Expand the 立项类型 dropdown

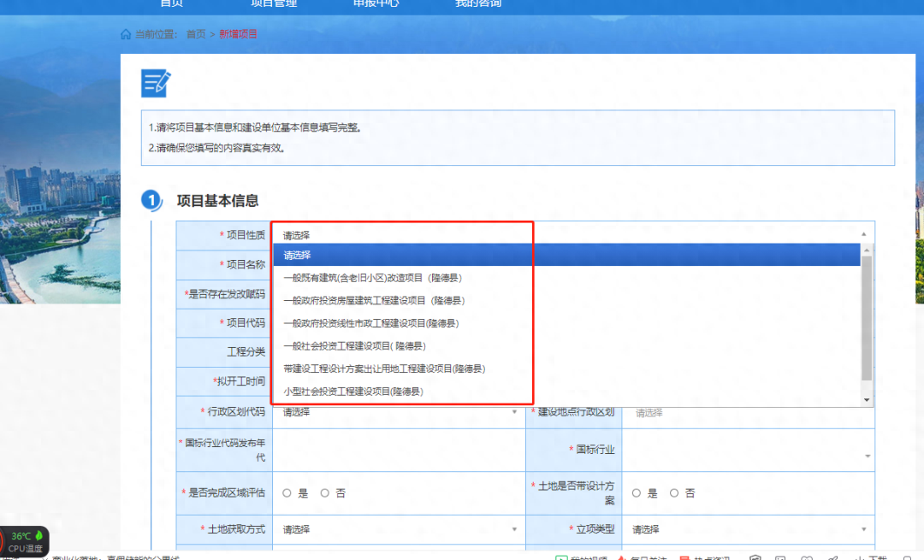click(748, 529)
